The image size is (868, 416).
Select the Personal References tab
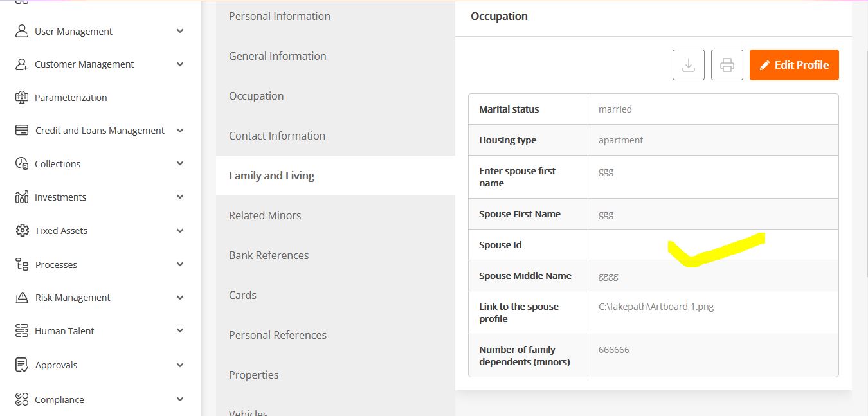(x=278, y=335)
